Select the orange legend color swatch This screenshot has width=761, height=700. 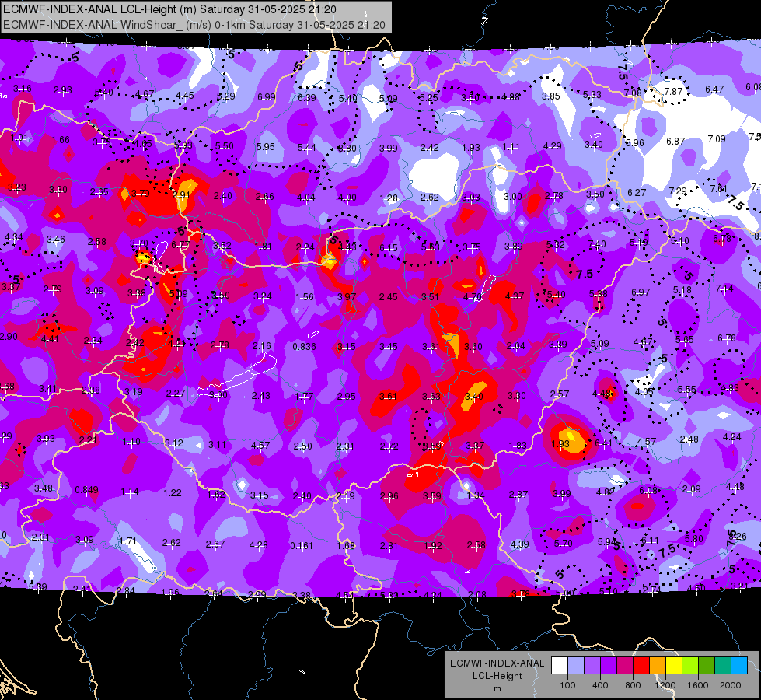coord(658,665)
